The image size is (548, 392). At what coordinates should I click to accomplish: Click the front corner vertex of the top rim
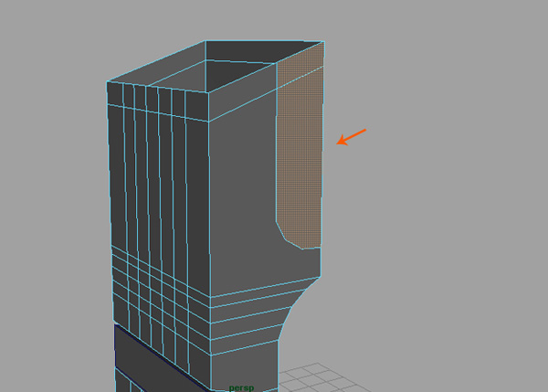[x=210, y=92]
